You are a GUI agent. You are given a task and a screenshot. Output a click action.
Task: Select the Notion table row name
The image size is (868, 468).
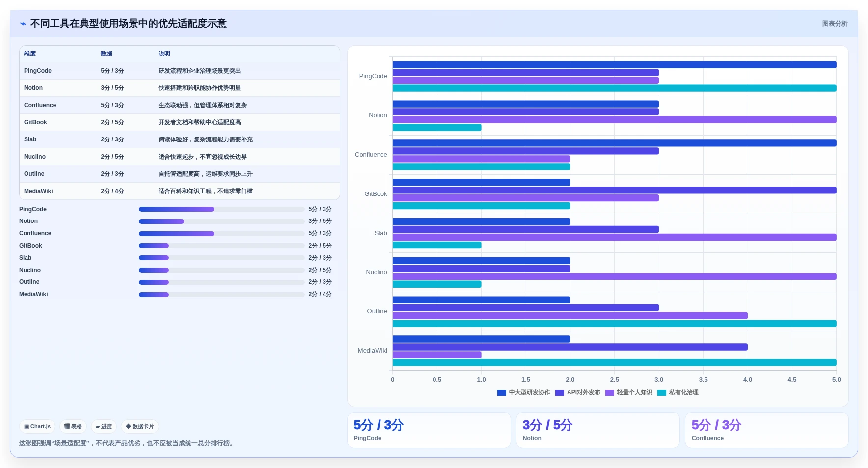coord(33,88)
